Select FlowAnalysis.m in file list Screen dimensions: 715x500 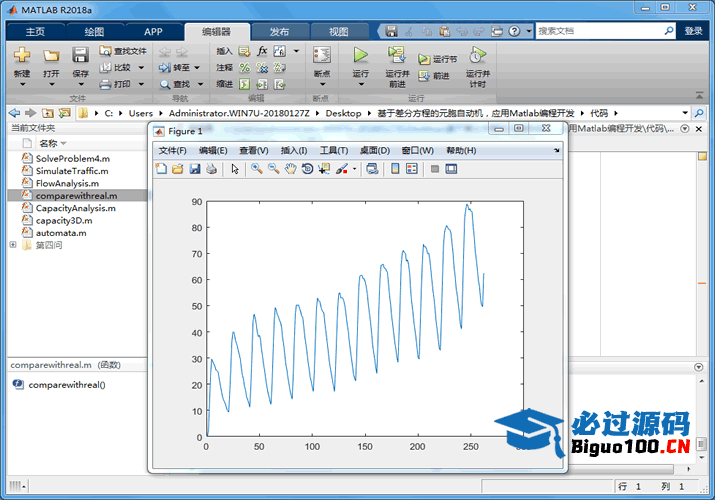(67, 183)
